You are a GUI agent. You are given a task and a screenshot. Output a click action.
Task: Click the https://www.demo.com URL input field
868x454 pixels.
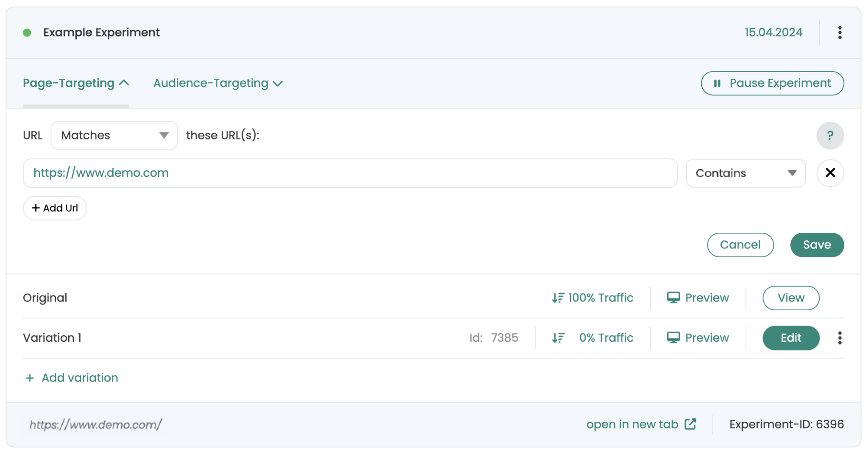point(350,173)
